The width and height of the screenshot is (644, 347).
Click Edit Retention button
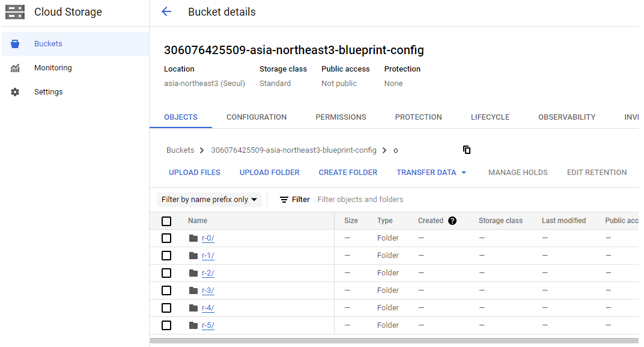tap(597, 172)
